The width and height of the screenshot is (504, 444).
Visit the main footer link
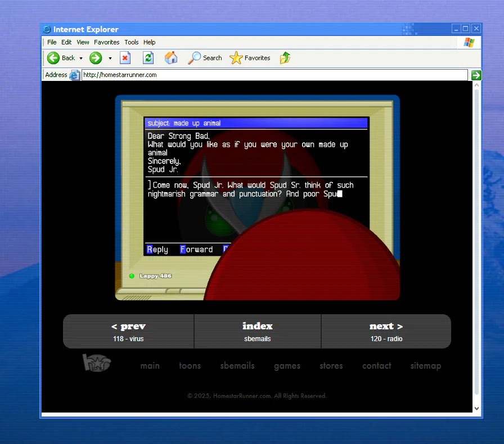point(150,366)
